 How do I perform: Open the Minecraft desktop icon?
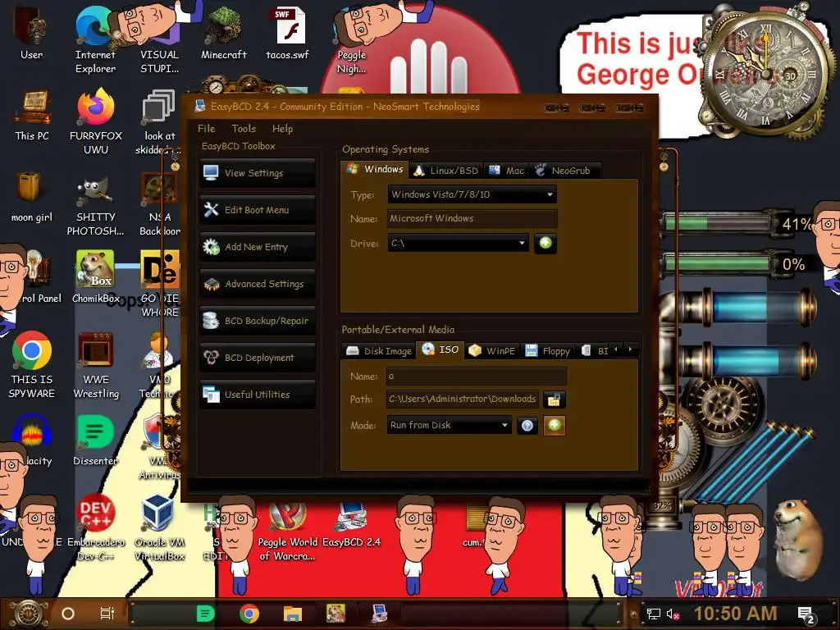223,33
